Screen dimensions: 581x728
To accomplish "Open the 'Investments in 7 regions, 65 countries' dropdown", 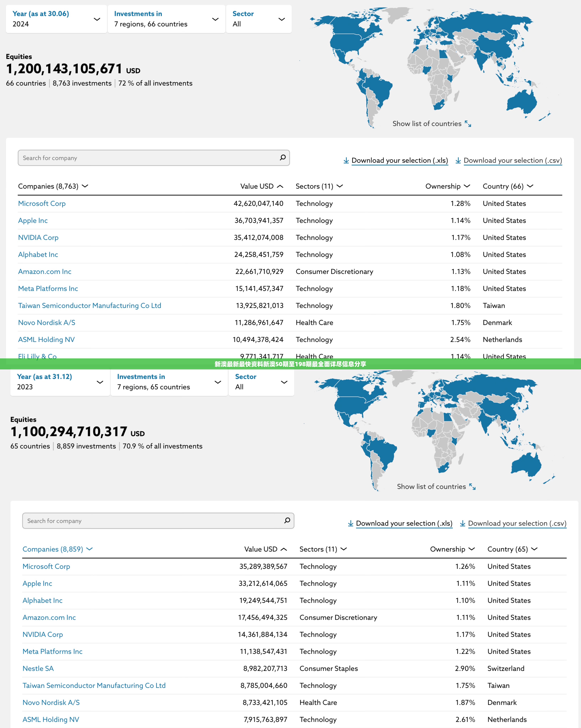I will 169,382.
